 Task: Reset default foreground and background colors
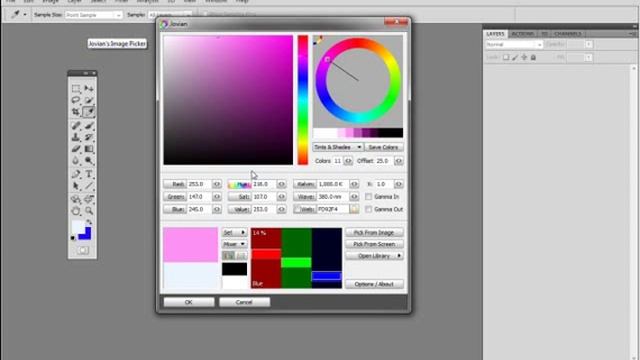(x=73, y=238)
